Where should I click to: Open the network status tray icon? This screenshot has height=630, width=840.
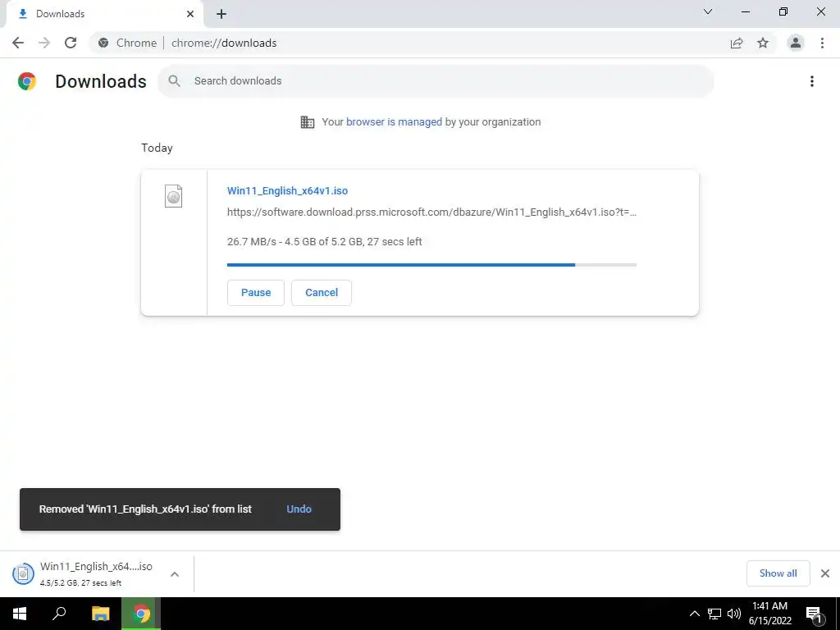point(714,614)
